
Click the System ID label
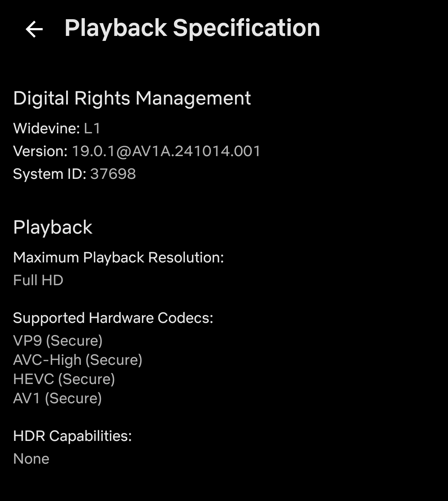[x=49, y=174]
